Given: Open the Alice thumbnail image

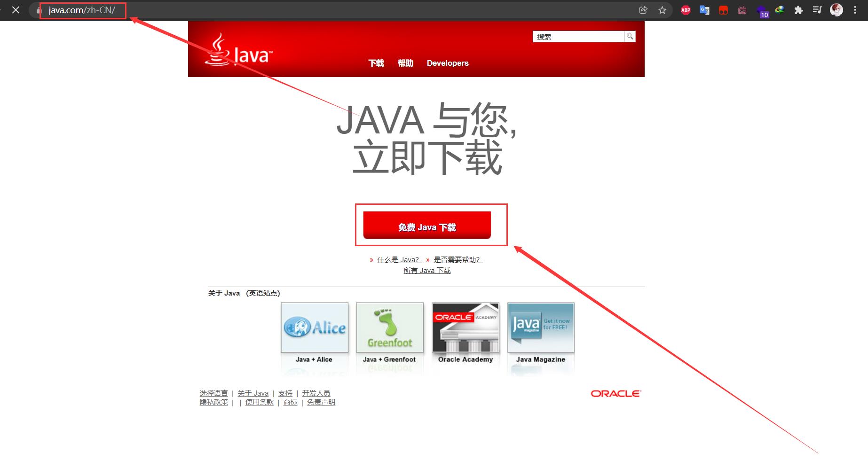Looking at the screenshot, I should coord(315,327).
